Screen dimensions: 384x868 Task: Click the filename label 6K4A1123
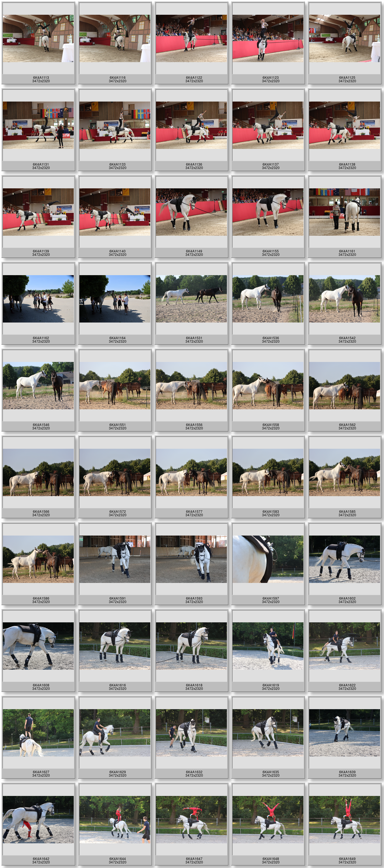(271, 77)
